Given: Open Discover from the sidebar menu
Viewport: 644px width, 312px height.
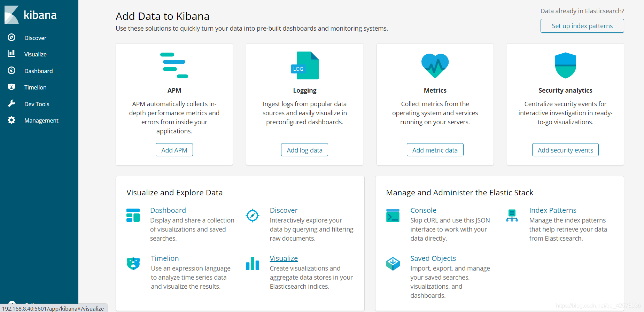Looking at the screenshot, I should [35, 38].
